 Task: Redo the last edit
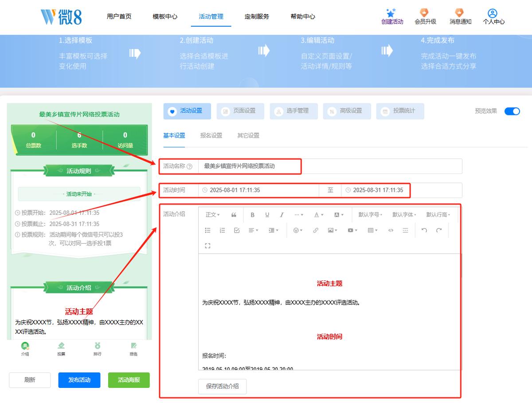(439, 230)
